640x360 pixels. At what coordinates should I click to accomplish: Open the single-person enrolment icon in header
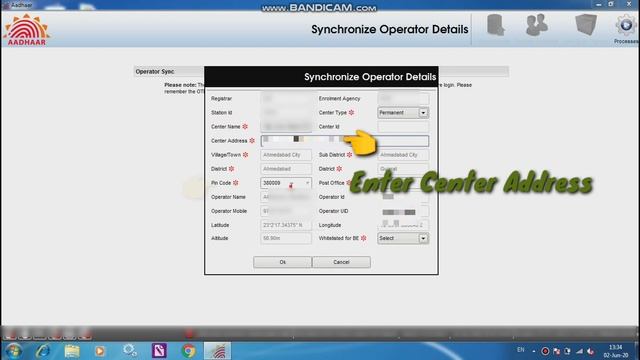496,25
